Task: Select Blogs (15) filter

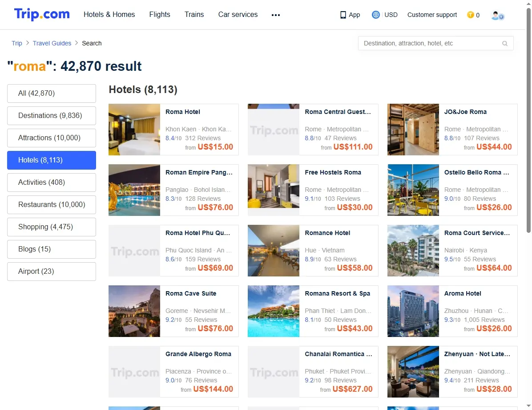Action: pos(52,249)
